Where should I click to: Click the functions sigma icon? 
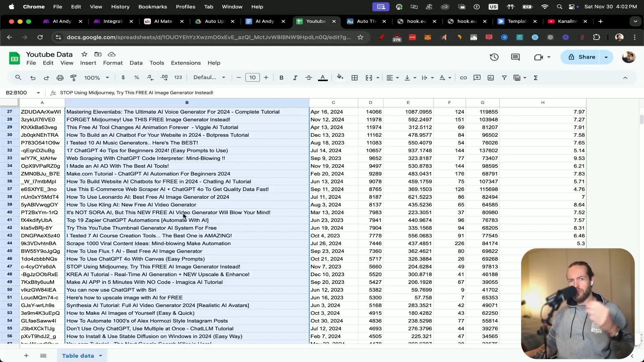point(536,78)
